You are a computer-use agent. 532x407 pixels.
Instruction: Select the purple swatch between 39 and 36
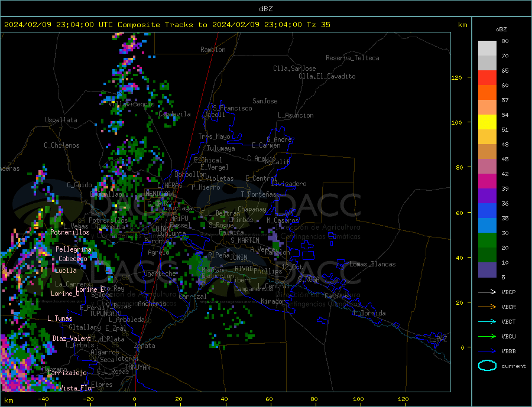(x=487, y=196)
